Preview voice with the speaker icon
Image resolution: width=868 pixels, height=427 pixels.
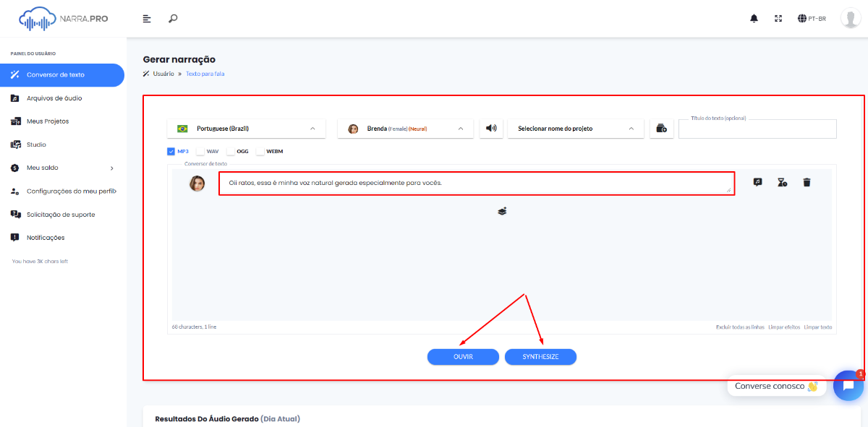point(491,129)
